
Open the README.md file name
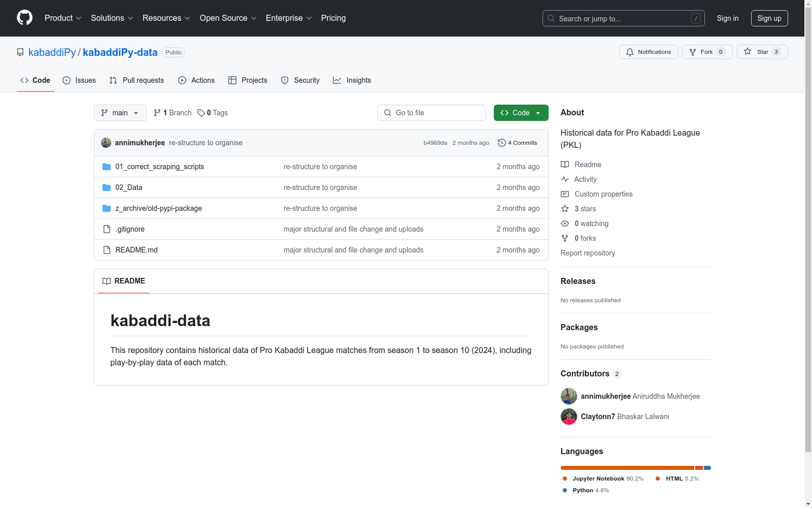[137, 250]
